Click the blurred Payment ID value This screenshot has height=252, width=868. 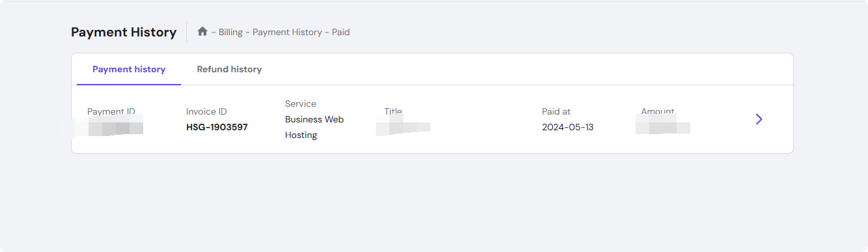108,126
